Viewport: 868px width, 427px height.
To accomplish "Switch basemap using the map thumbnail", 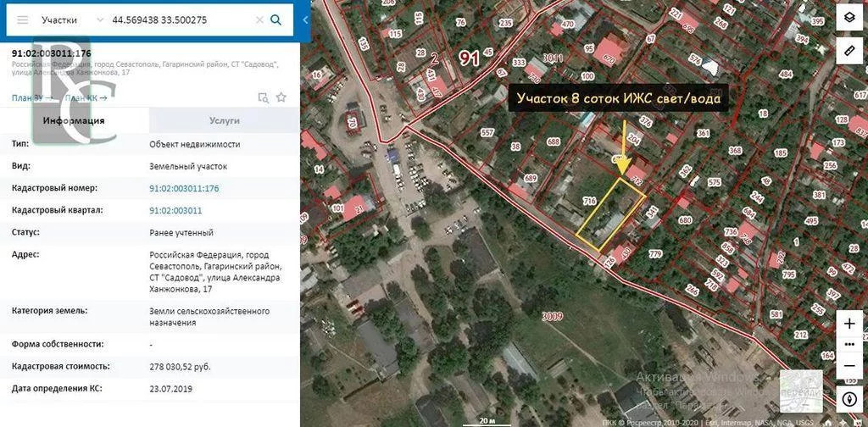I will (x=801, y=391).
